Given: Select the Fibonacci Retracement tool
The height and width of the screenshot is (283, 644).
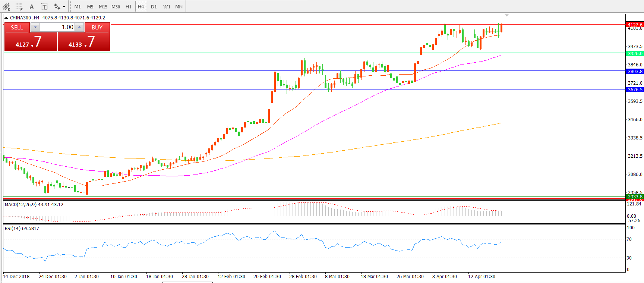Looking at the screenshot, I should (x=19, y=6).
